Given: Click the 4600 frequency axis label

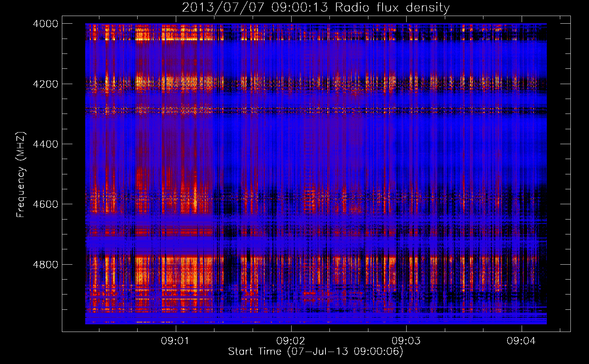Looking at the screenshot, I should click(46, 204).
